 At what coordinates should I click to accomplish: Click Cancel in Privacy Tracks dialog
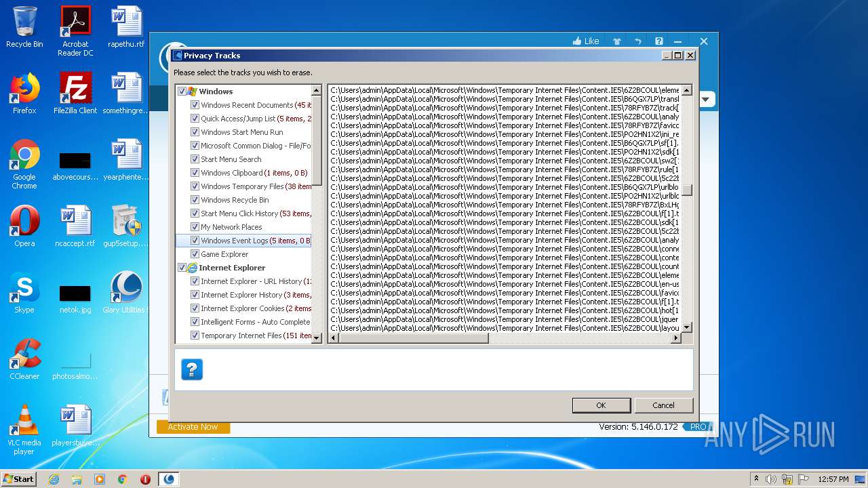[663, 405]
